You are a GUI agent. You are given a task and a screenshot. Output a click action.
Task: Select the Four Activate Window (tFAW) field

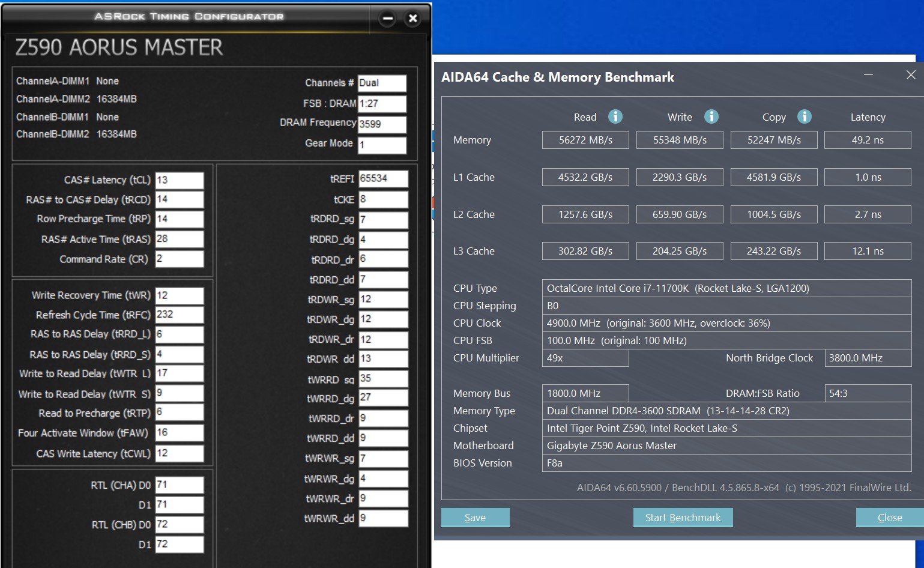pyautogui.click(x=180, y=433)
